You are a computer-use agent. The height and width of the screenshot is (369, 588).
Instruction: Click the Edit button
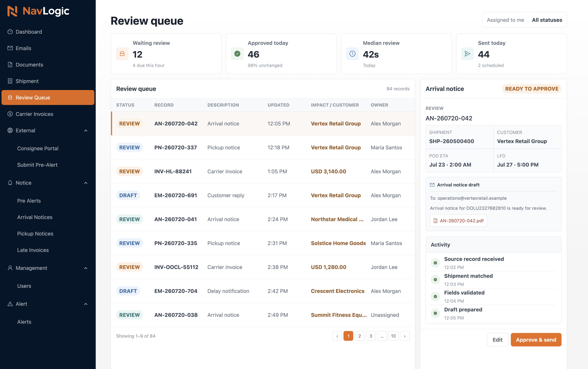pyautogui.click(x=497, y=340)
